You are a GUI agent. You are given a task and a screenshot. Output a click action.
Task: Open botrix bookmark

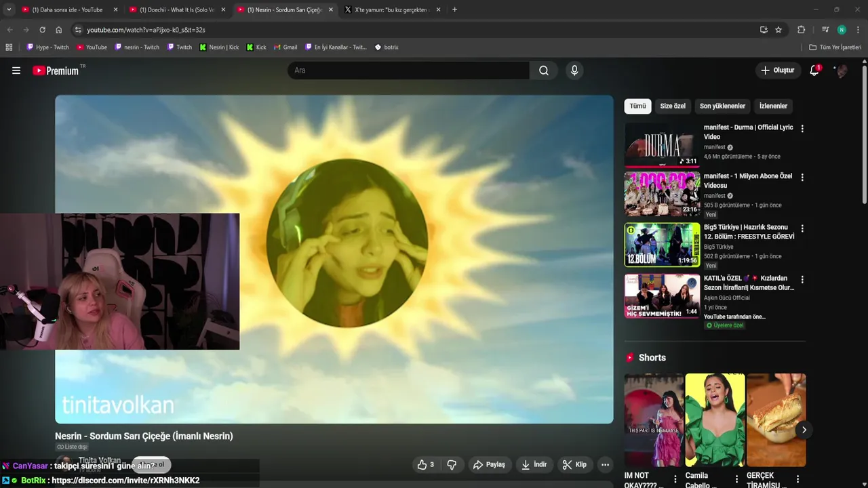tap(387, 47)
